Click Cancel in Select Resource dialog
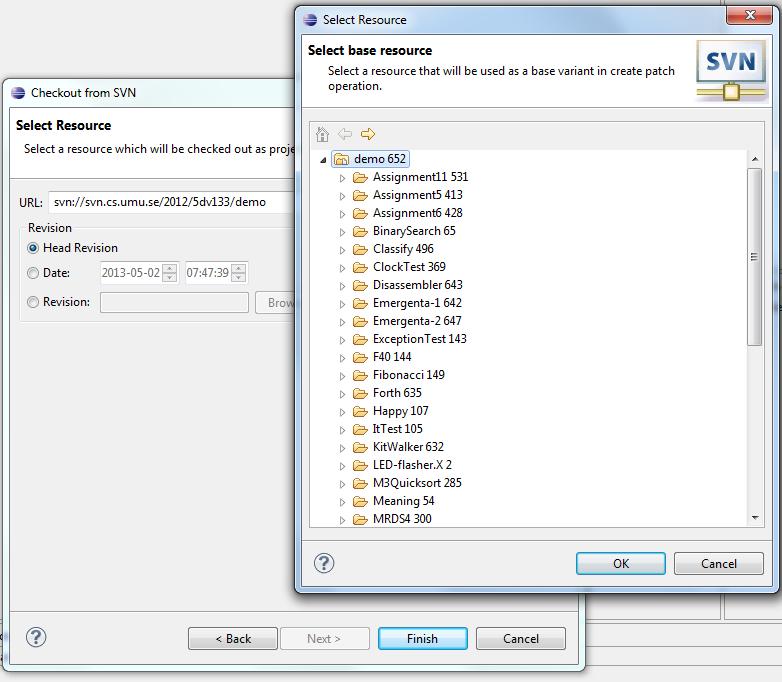The image size is (782, 682). pyautogui.click(x=719, y=563)
